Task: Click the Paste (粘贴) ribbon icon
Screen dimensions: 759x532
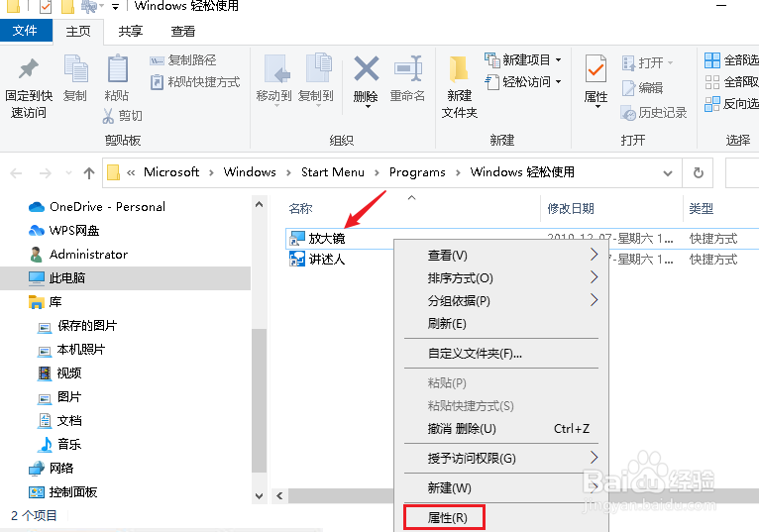Action: (117, 68)
